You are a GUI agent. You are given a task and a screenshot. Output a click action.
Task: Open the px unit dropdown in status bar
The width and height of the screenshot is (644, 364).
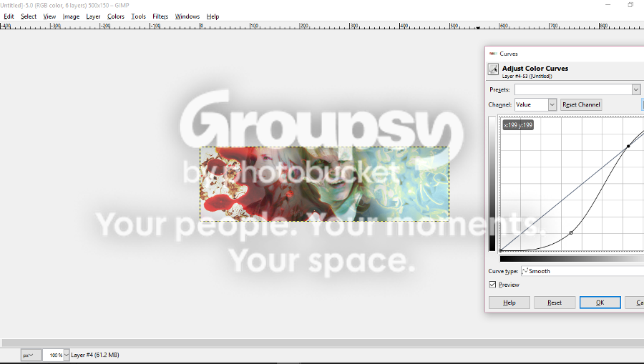(x=31, y=355)
